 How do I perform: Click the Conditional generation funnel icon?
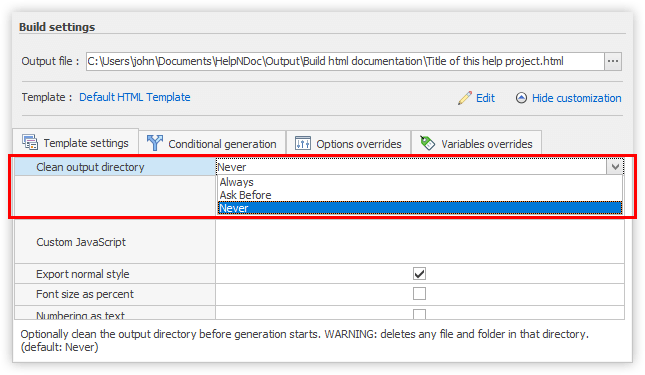[x=155, y=143]
